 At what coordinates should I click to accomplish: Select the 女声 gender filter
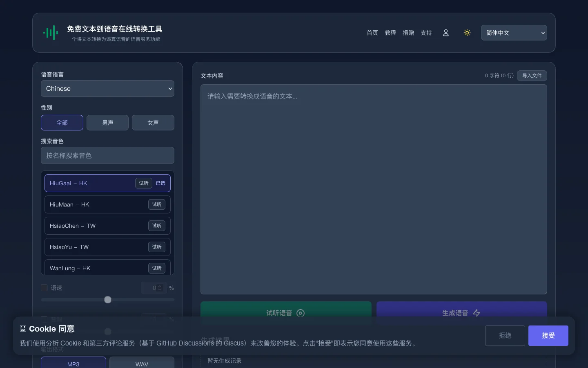153,123
